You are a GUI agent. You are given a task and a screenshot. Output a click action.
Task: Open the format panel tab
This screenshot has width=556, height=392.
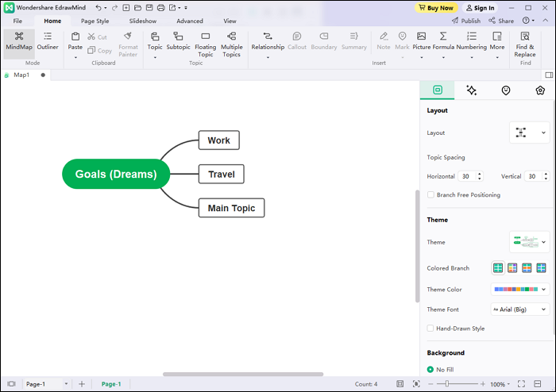click(438, 90)
